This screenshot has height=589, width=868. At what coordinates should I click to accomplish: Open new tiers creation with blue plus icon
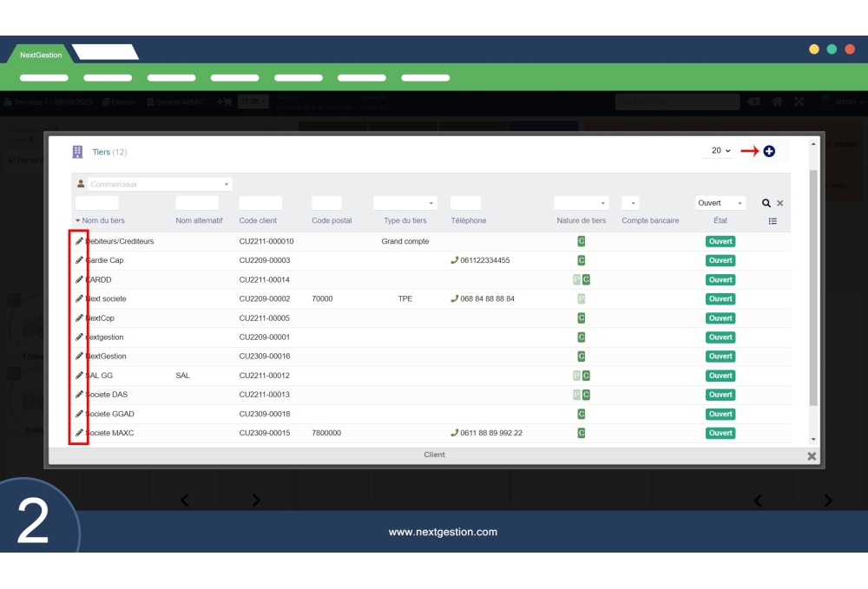point(769,151)
